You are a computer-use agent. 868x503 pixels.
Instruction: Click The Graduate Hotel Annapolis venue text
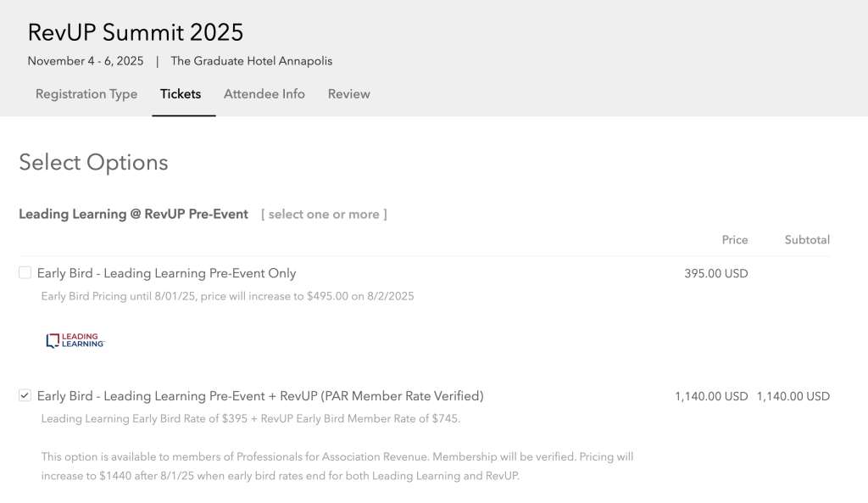click(x=252, y=61)
